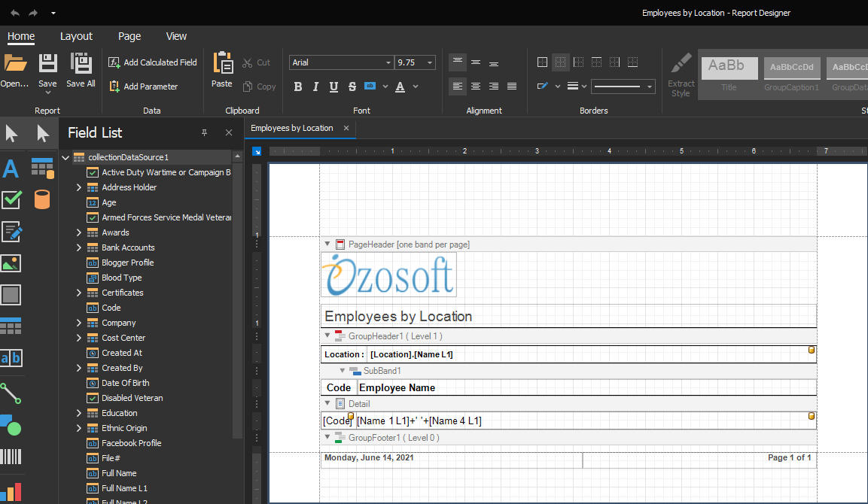Viewport: 868px width, 504px height.
Task: Select the table tool with the orange badge
Action: tap(42, 169)
